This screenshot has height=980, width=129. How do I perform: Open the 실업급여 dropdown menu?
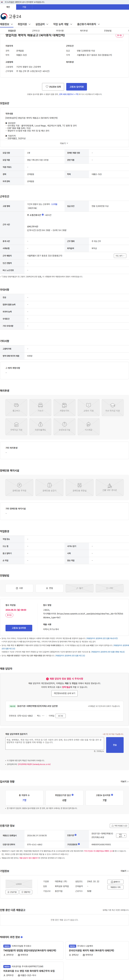tap(42, 24)
